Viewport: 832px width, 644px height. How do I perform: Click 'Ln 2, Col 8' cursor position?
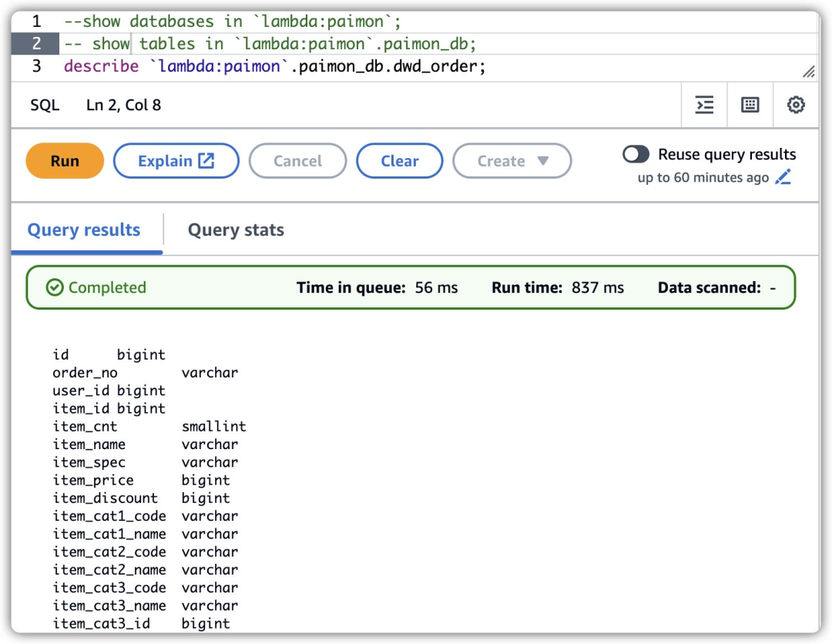123,105
